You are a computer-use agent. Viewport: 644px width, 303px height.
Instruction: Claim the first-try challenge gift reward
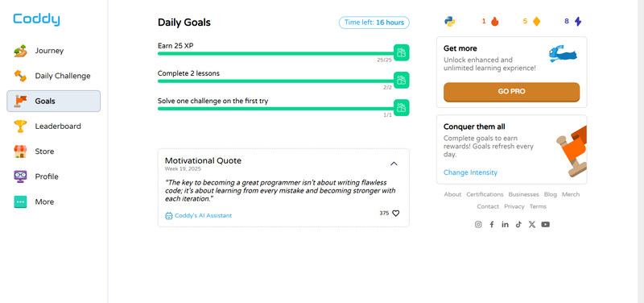[401, 108]
